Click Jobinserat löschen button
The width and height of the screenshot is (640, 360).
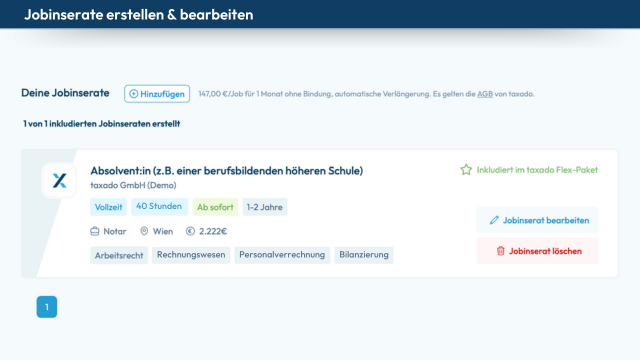[537, 251]
